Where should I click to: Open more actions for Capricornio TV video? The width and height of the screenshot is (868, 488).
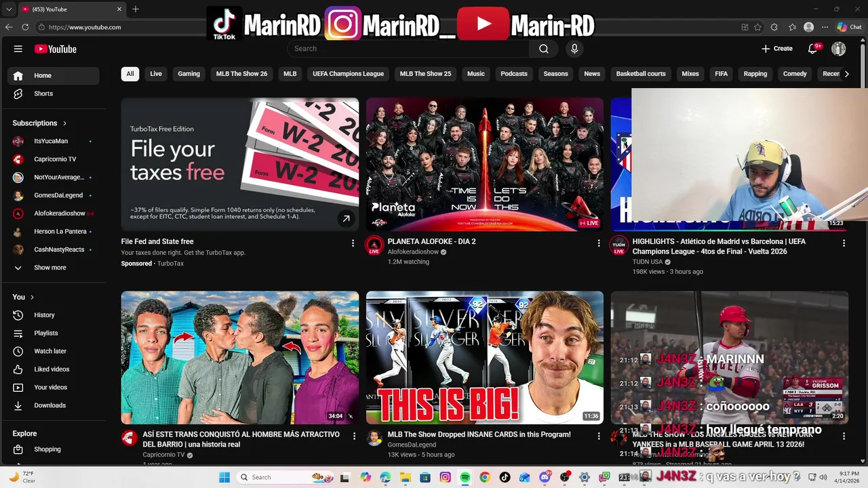(x=354, y=436)
